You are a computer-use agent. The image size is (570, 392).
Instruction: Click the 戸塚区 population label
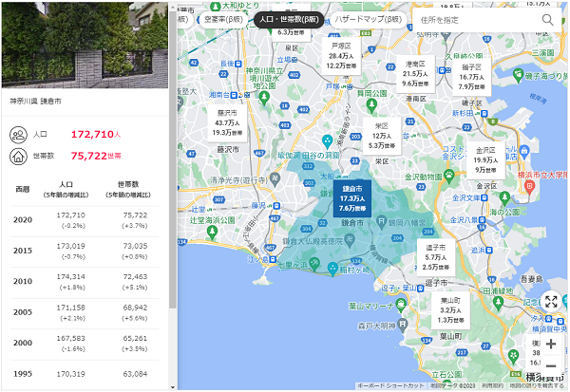tap(341, 56)
